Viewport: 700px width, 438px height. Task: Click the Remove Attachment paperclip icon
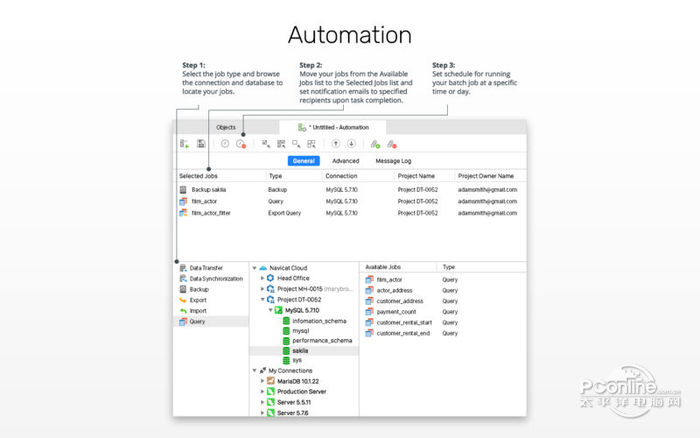click(x=392, y=144)
